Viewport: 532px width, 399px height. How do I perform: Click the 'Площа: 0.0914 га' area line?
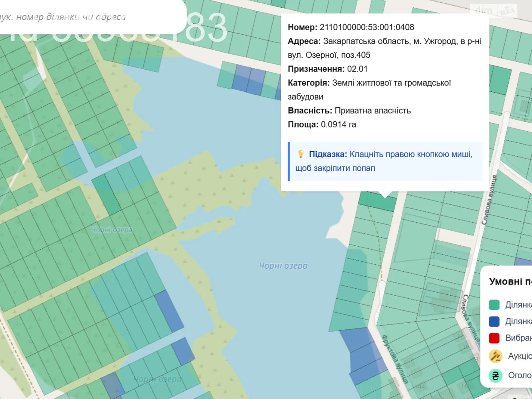click(x=322, y=124)
